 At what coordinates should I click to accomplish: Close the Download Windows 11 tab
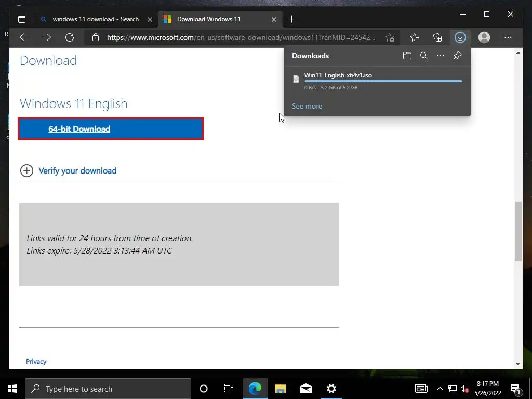[x=274, y=19]
